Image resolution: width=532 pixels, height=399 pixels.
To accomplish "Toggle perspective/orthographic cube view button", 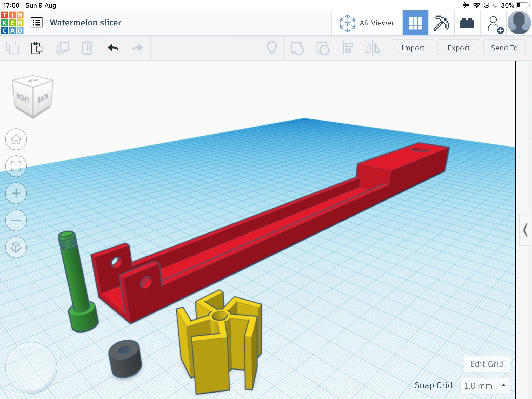I will [x=16, y=247].
